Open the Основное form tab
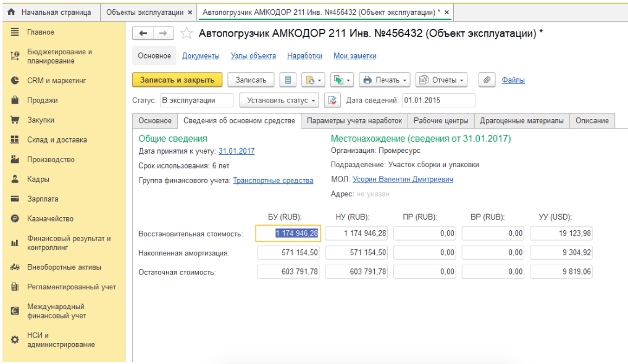This screenshot has height=364, width=628. tap(155, 121)
